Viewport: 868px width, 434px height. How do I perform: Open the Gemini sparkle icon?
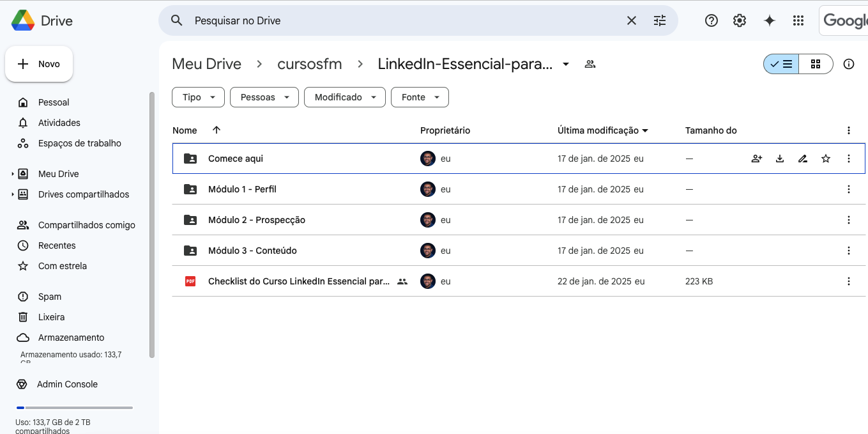tap(770, 20)
